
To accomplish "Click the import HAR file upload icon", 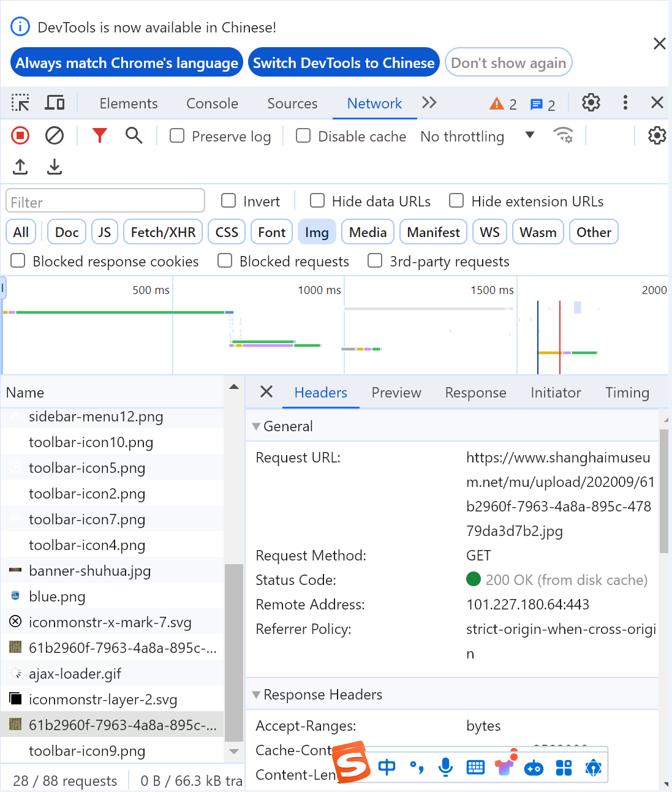I will (x=20, y=167).
